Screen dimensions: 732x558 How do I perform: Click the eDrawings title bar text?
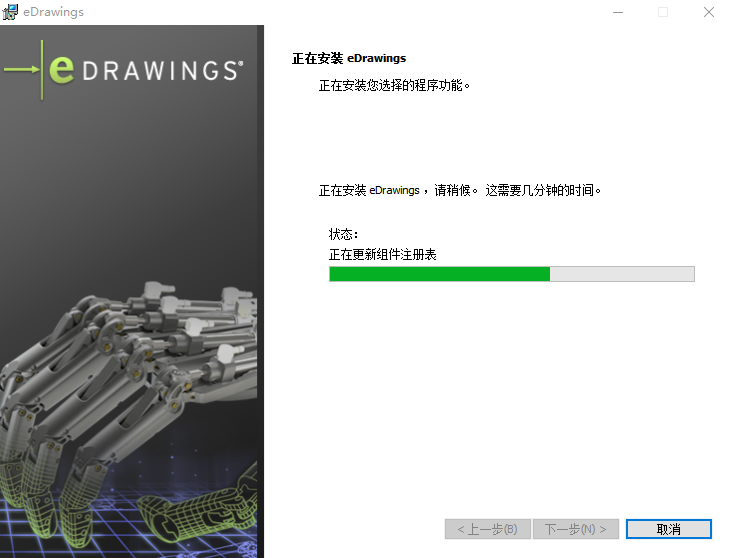[x=53, y=12]
